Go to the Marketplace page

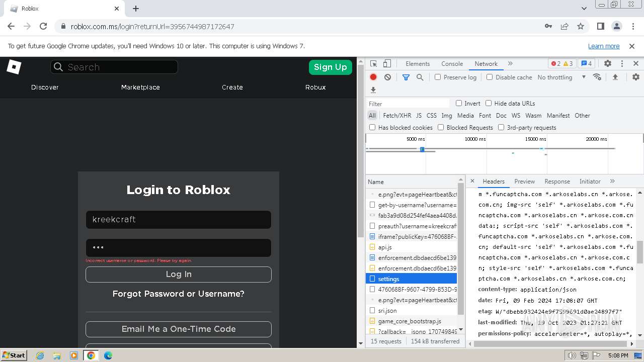click(140, 87)
